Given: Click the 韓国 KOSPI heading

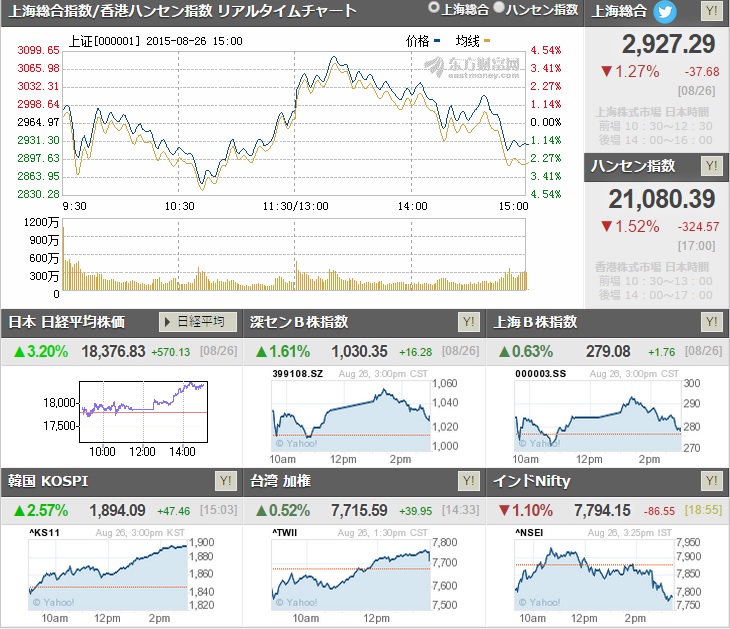Looking at the screenshot, I should (x=48, y=481).
